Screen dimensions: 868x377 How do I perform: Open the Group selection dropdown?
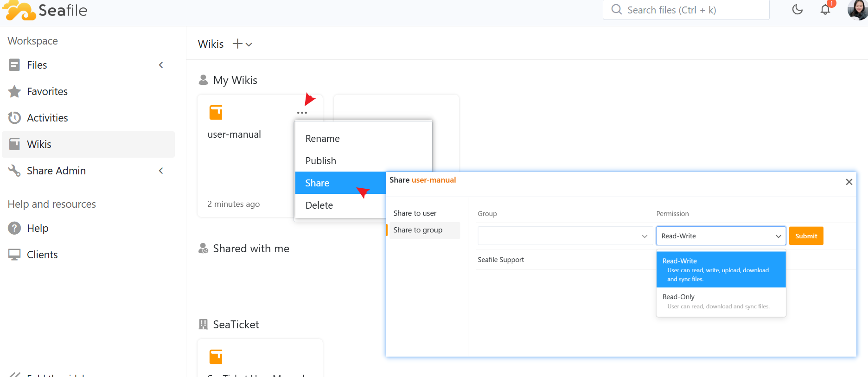click(564, 236)
